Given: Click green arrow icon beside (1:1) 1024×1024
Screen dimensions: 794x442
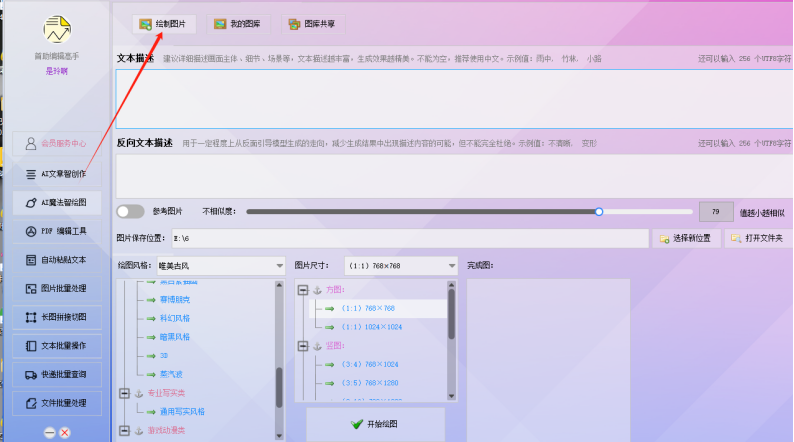Looking at the screenshot, I should [x=330, y=327].
